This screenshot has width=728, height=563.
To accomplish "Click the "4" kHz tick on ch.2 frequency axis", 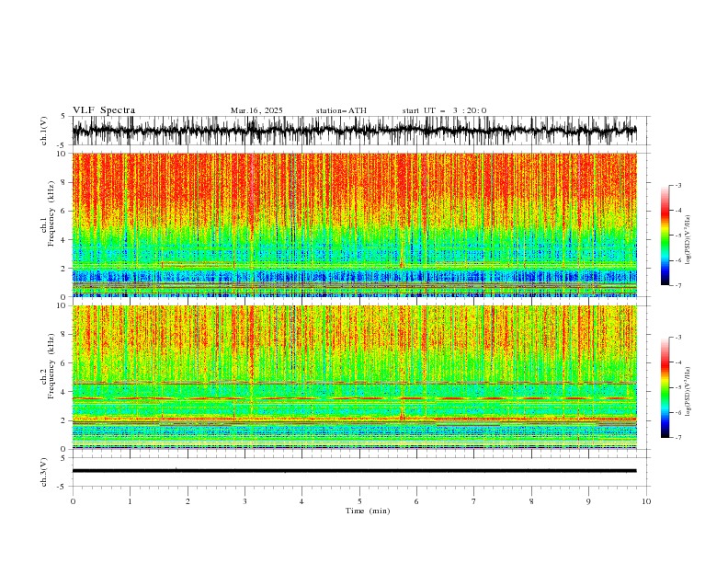I will [x=64, y=392].
